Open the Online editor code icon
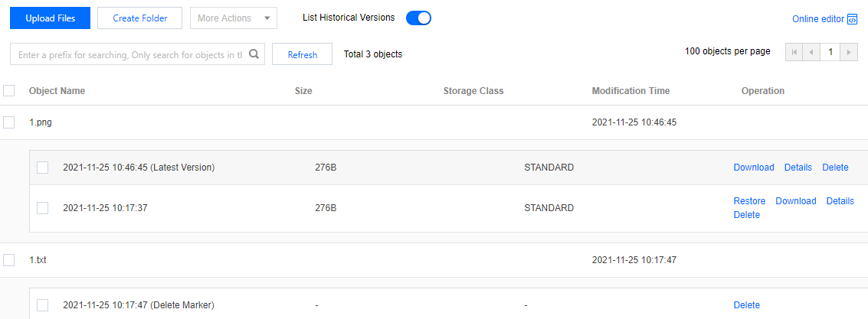The height and width of the screenshot is (319, 868). tap(853, 19)
